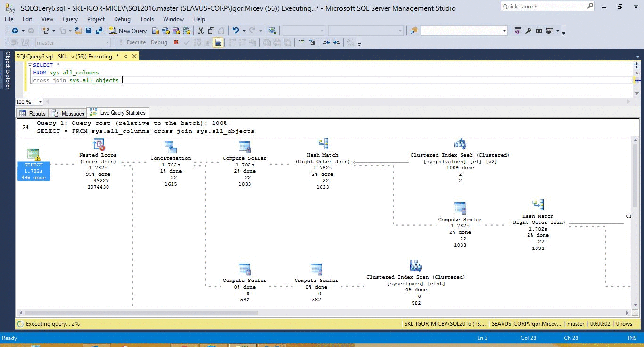
Task: Open the 100 % zoom dropdown
Action: [x=40, y=102]
